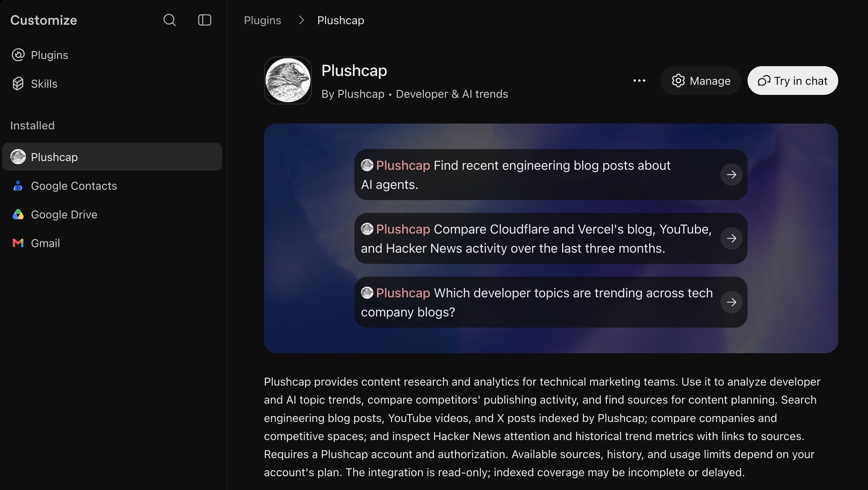Click the small Plushcap icon in Installed list
The width and height of the screenshot is (868, 490).
(18, 157)
